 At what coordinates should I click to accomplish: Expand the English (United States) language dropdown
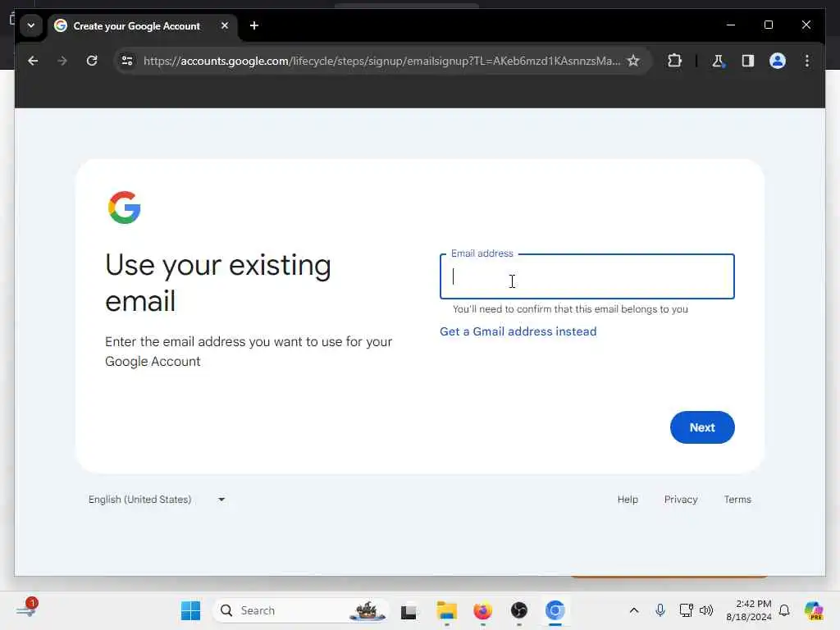pyautogui.click(x=157, y=500)
